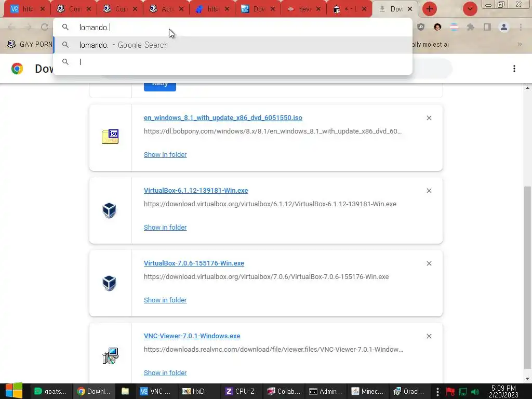Open the uBlock Origin extension icon
This screenshot has width=532, height=399.
pyautogui.click(x=421, y=27)
